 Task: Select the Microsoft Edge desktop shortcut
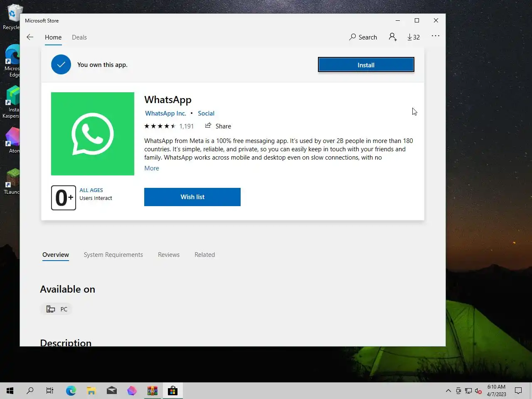(12, 61)
